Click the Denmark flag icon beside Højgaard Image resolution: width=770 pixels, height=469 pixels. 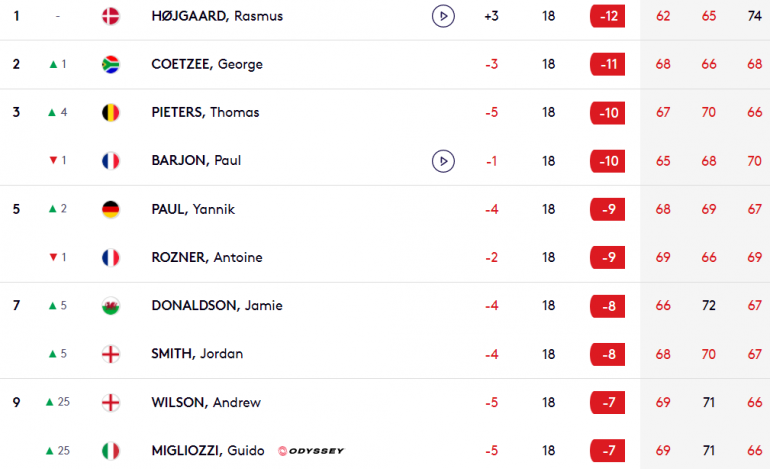110,16
